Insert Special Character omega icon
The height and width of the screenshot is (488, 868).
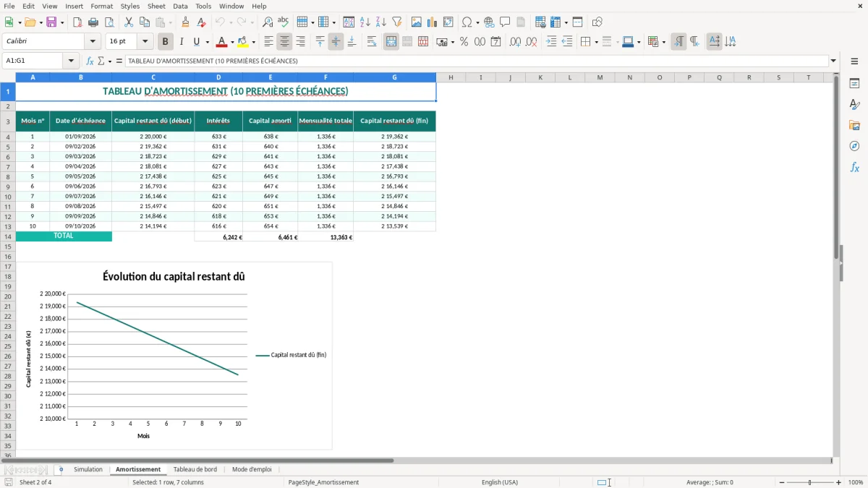467,22
